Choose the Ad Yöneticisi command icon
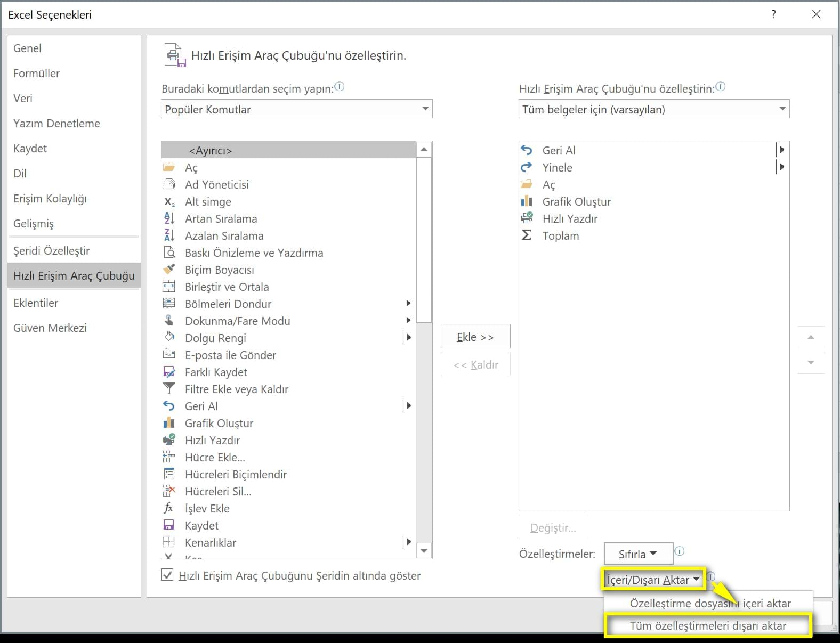Viewport: 840px width, 643px height. [169, 184]
